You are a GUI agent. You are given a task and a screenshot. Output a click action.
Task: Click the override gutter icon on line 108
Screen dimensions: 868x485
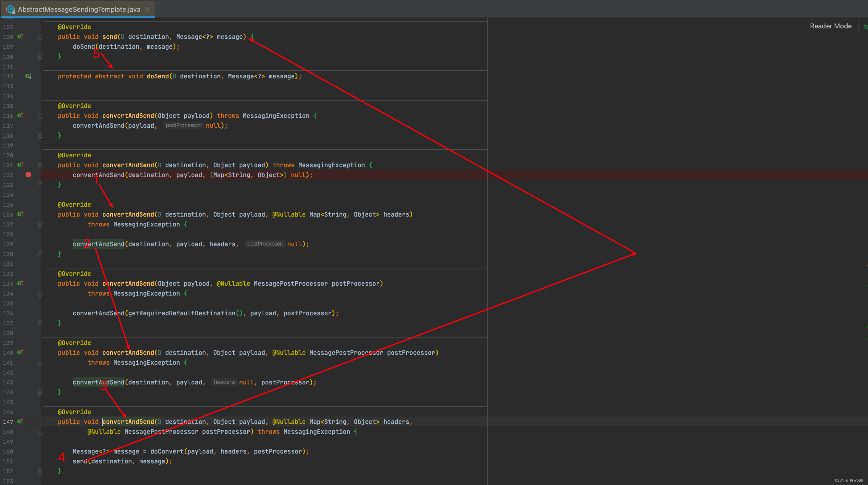(20, 36)
